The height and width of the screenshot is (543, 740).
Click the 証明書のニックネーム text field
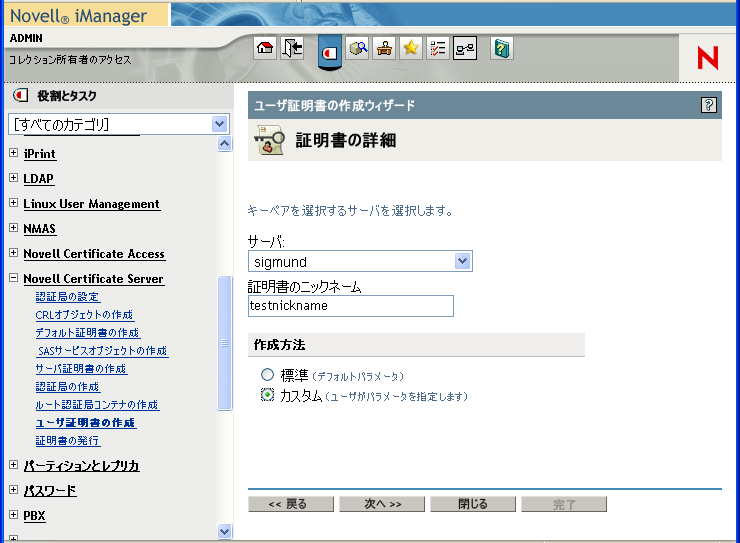click(x=351, y=306)
